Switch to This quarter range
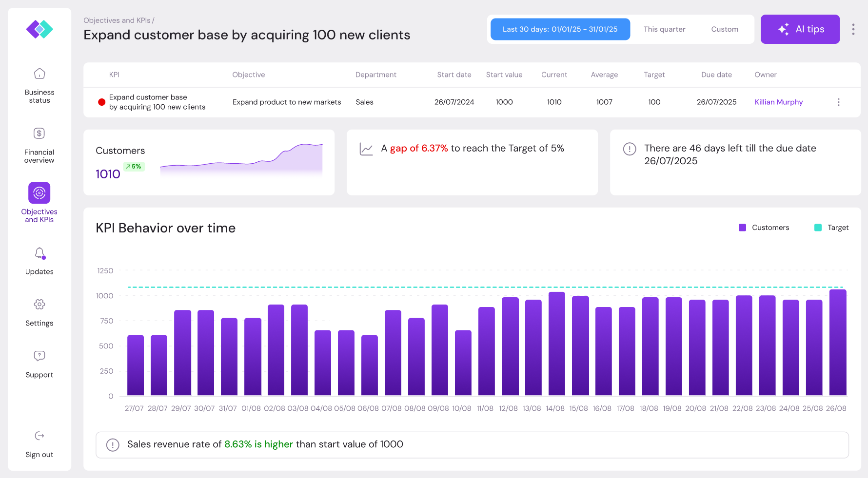Image resolution: width=868 pixels, height=478 pixels. pos(664,29)
